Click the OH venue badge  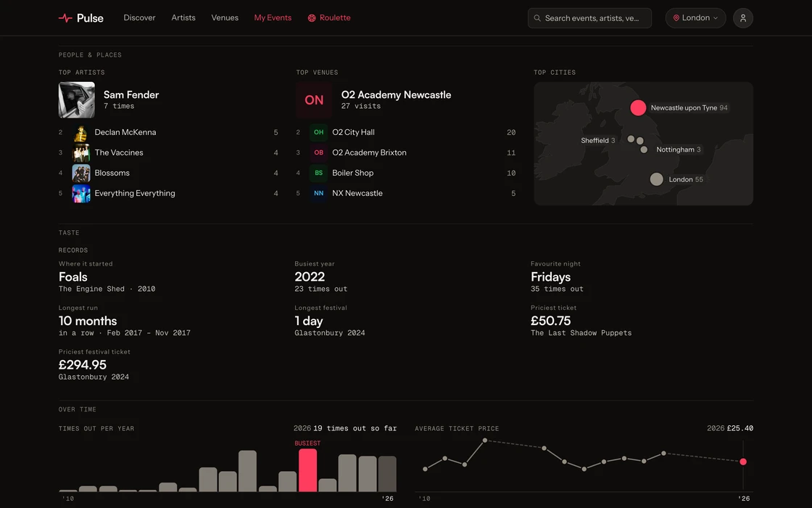[318, 133]
